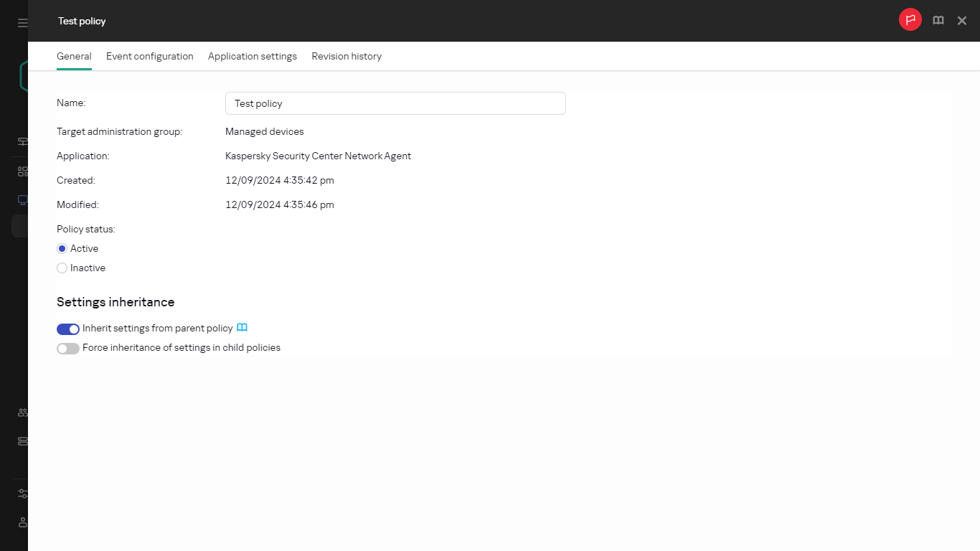Open help book icon beside Inherit settings
Image resolution: width=980 pixels, height=551 pixels.
point(242,328)
